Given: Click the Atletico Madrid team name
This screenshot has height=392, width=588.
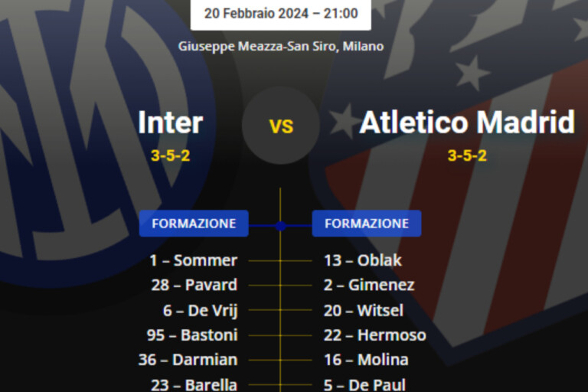Looking at the screenshot, I should (467, 122).
